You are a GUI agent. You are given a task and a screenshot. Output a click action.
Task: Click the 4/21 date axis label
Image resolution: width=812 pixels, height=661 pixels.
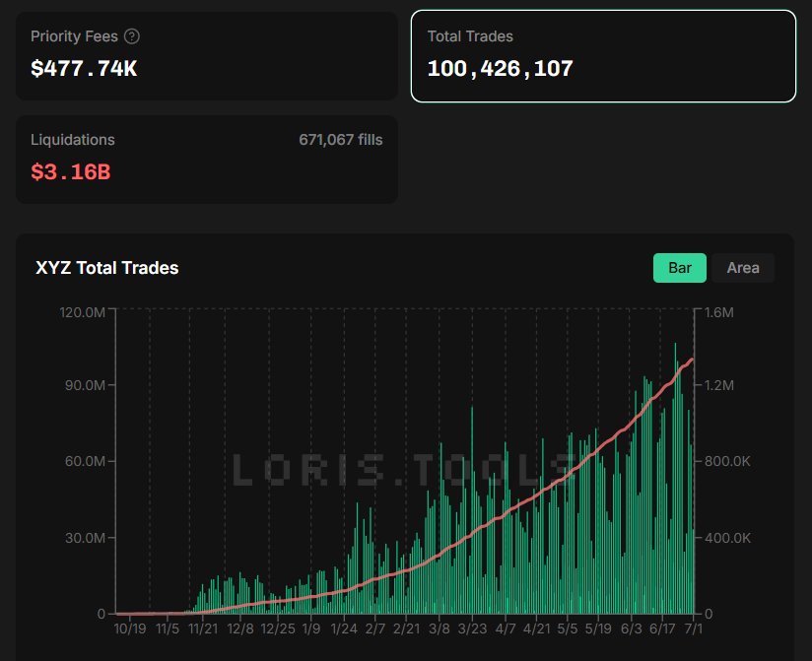pyautogui.click(x=536, y=628)
